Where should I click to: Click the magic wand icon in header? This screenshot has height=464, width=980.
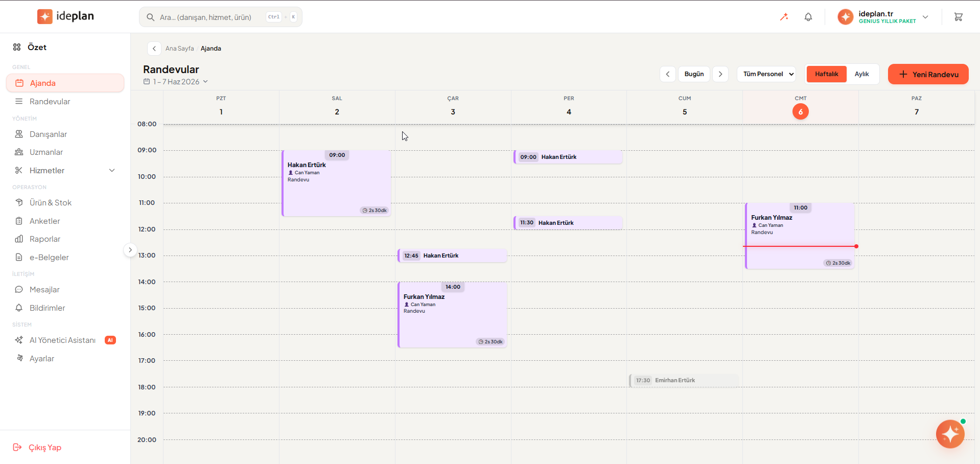click(784, 17)
